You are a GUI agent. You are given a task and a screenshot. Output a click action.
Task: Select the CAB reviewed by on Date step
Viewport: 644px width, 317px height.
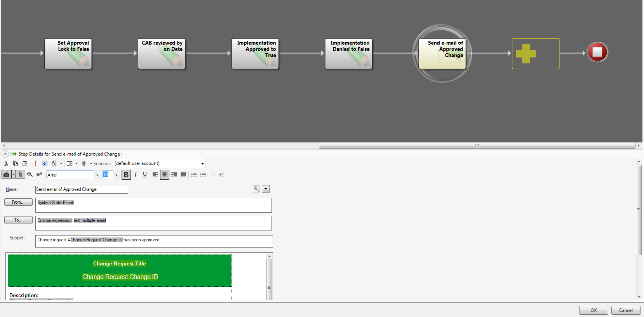(x=162, y=54)
